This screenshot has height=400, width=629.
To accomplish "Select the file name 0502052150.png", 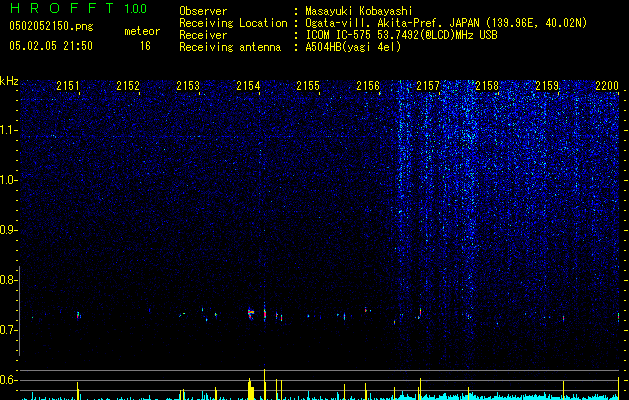I will (51, 26).
